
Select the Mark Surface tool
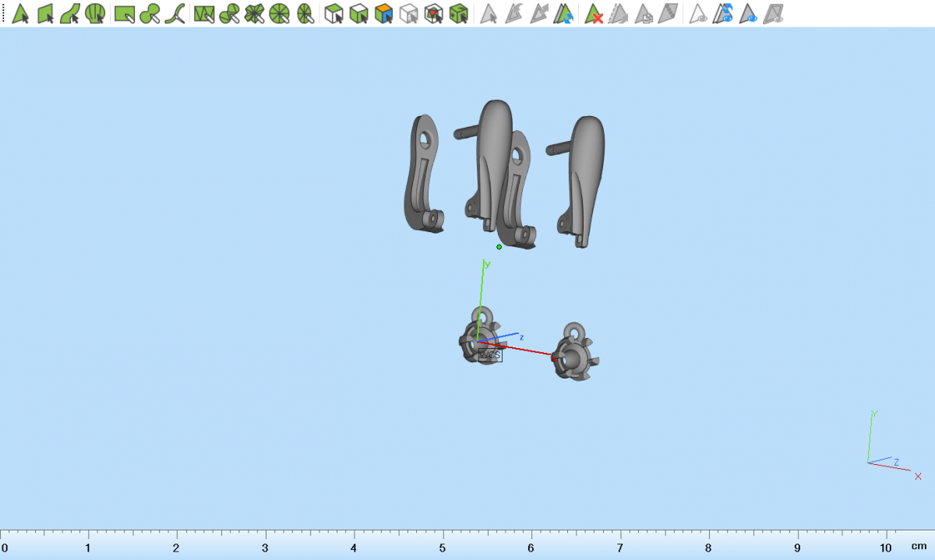[x=70, y=13]
